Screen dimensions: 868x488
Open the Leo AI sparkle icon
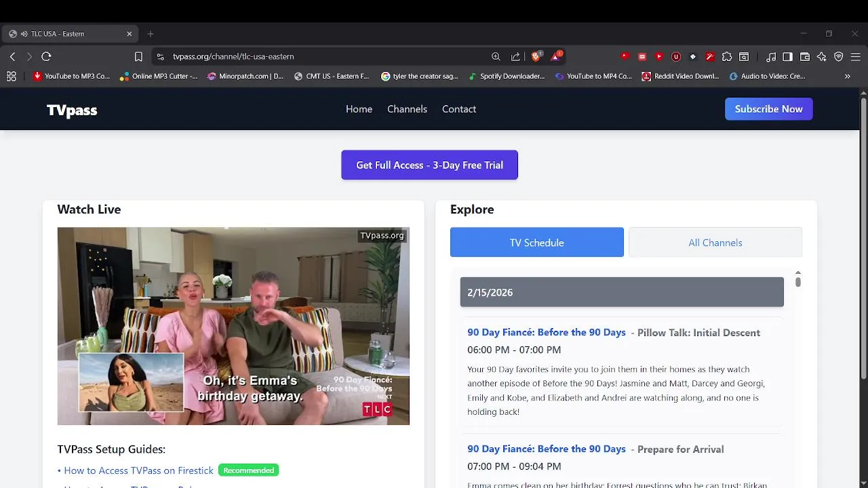point(822,57)
